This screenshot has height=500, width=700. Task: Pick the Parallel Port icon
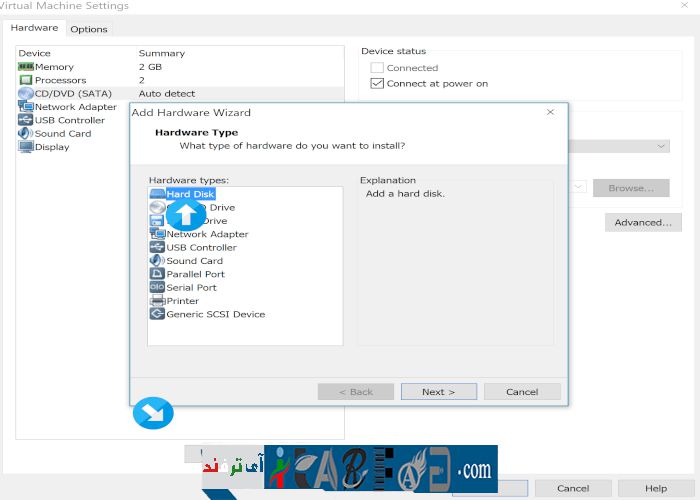point(157,274)
